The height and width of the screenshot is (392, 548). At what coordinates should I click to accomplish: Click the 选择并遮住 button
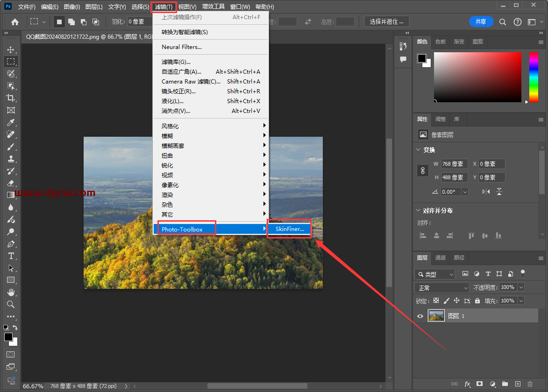coord(386,21)
